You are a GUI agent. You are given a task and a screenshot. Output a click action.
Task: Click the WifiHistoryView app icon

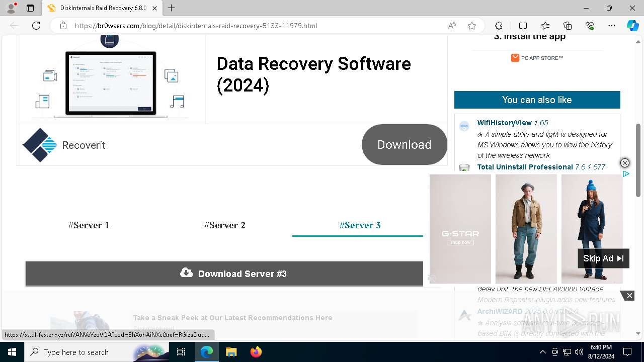[464, 126]
